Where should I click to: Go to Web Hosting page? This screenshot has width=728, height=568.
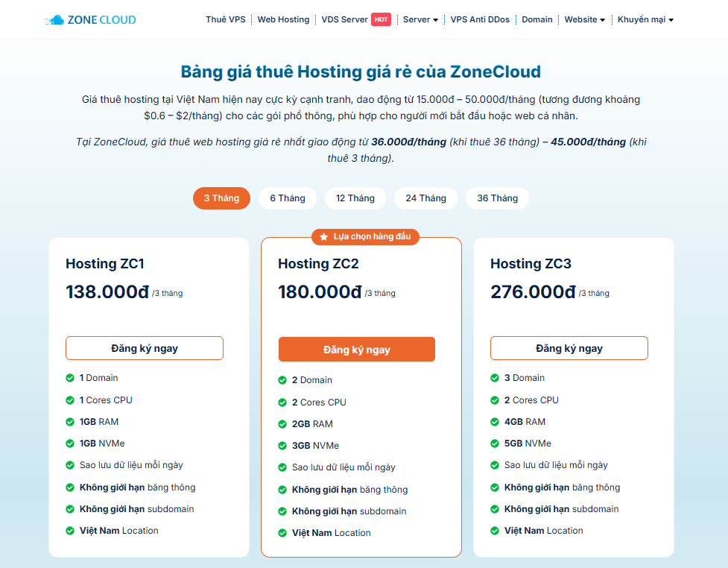pyautogui.click(x=283, y=19)
